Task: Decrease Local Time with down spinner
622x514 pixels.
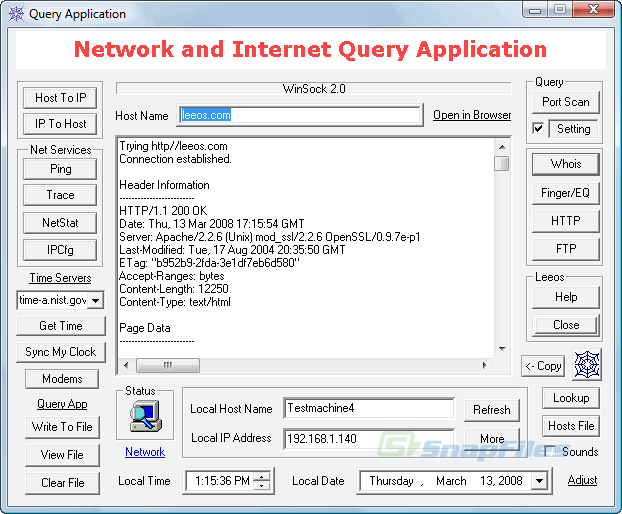Action: click(x=261, y=486)
